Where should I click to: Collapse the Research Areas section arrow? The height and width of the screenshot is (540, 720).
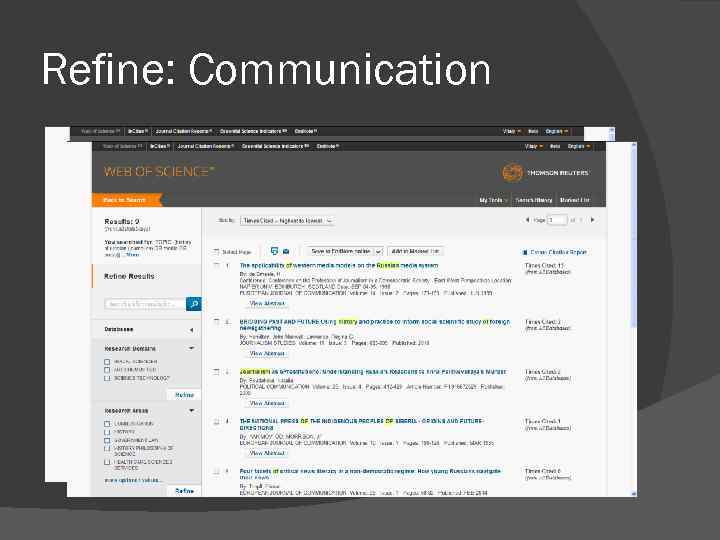[x=191, y=411]
